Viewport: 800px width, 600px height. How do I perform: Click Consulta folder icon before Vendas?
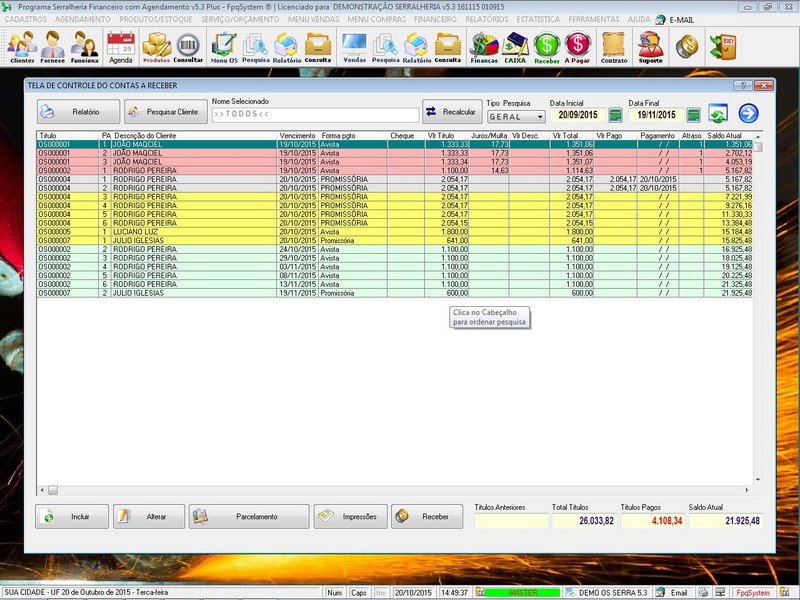pyautogui.click(x=318, y=47)
